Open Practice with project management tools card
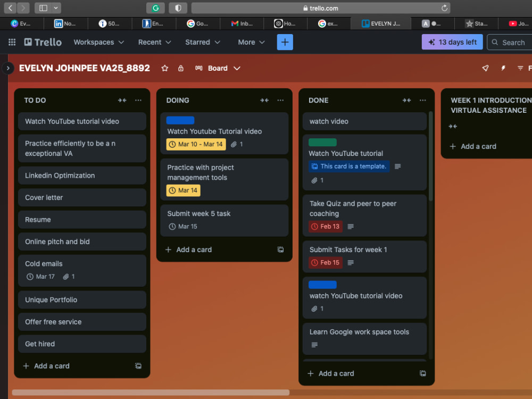The height and width of the screenshot is (399, 532). click(225, 179)
